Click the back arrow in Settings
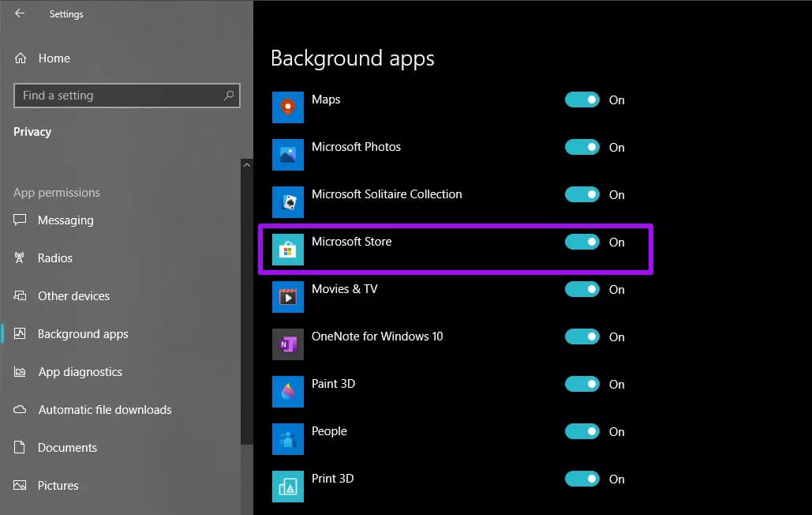The width and height of the screenshot is (812, 515). pyautogui.click(x=20, y=13)
